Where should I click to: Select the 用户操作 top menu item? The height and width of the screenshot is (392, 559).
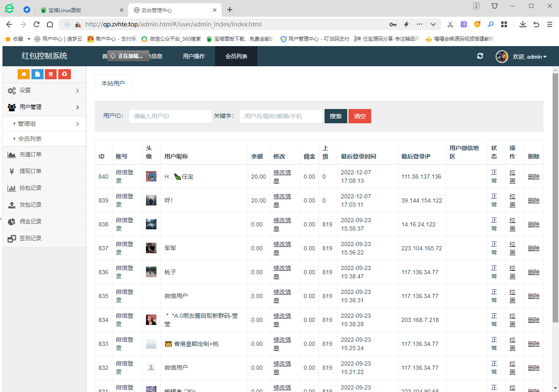[194, 56]
